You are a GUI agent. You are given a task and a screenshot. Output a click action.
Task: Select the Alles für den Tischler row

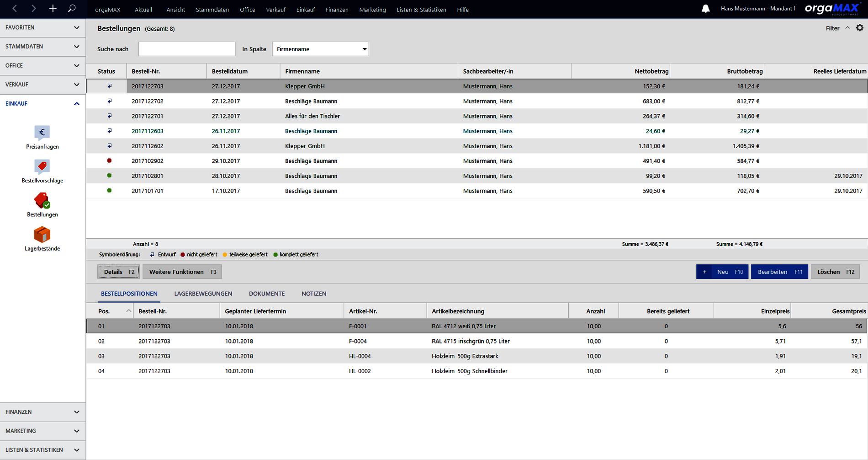477,116
